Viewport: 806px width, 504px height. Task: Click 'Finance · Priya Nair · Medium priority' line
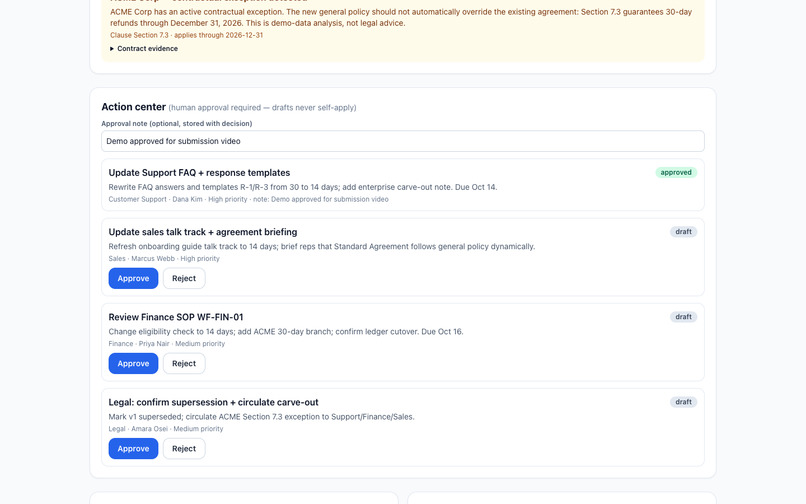point(167,344)
